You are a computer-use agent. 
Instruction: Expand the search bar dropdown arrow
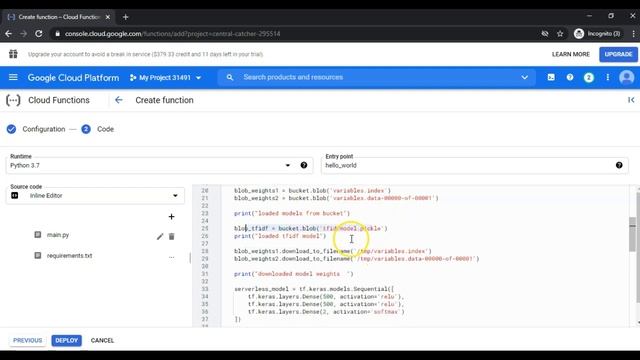pos(524,77)
